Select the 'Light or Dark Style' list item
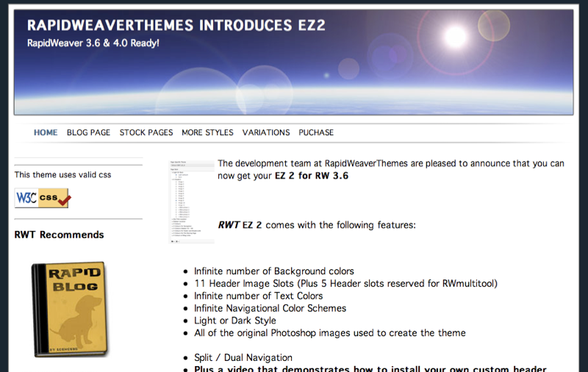Viewport: 588px width, 372px height. pyautogui.click(x=235, y=321)
